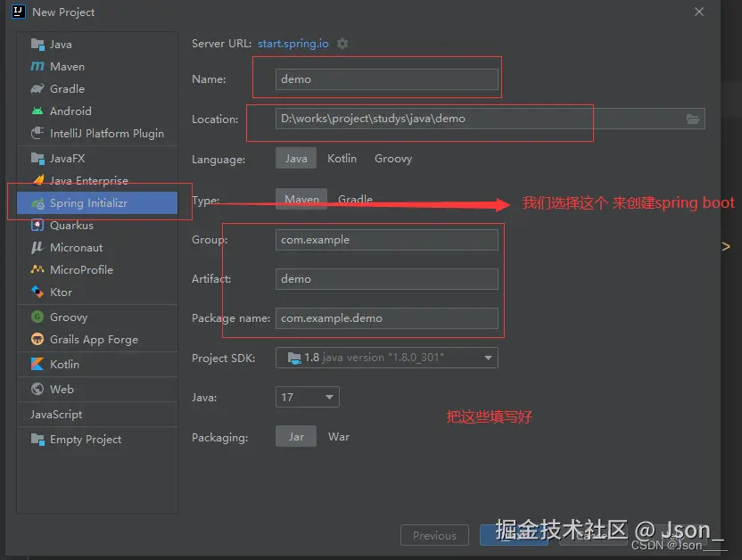Click the Package name field
Image resolution: width=742 pixels, height=560 pixels.
click(387, 318)
